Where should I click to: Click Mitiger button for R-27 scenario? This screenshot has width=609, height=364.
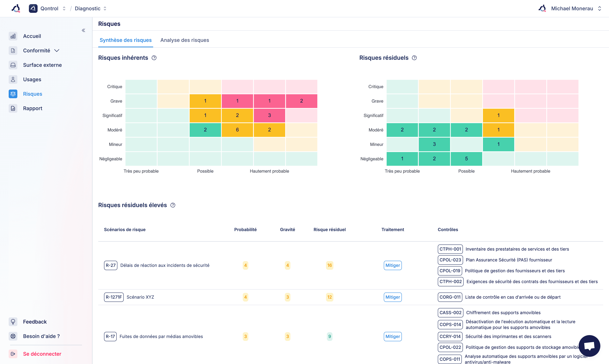(x=392, y=265)
